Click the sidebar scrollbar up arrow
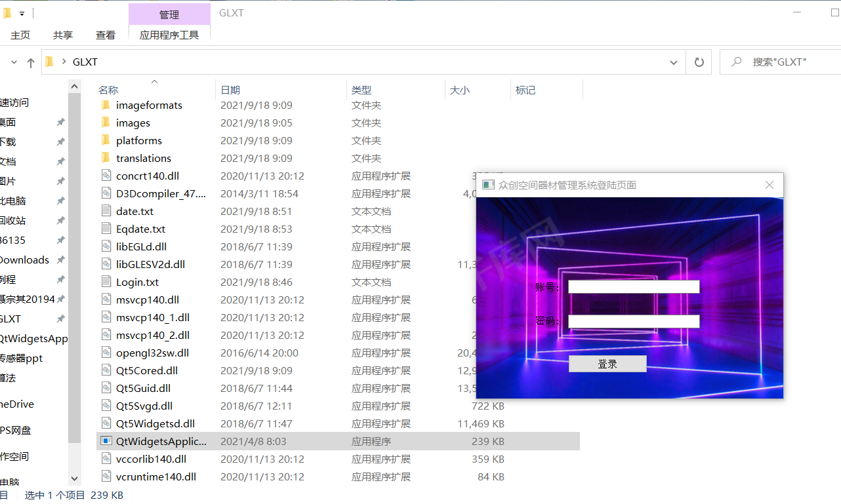This screenshot has width=841, height=504. [74, 85]
